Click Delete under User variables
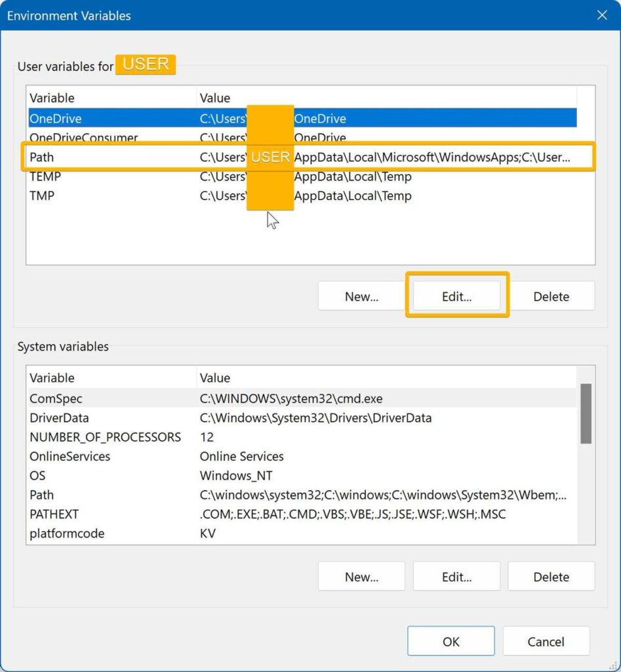 (x=551, y=296)
